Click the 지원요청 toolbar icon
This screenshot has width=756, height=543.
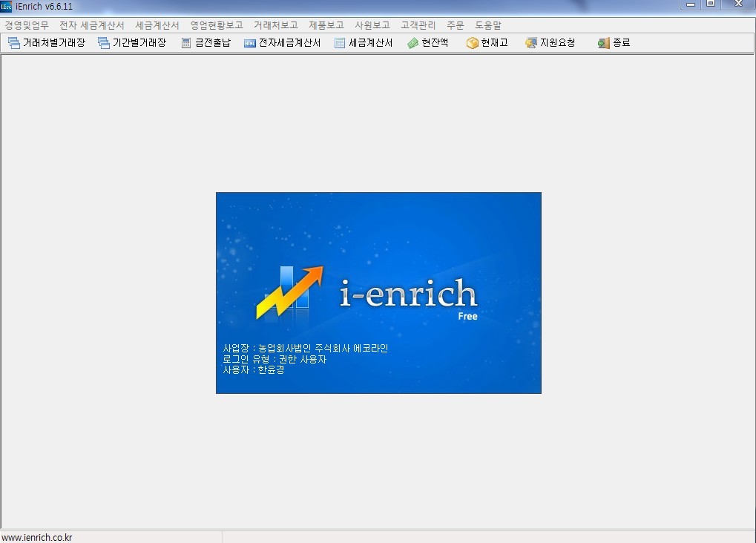pyautogui.click(x=530, y=43)
